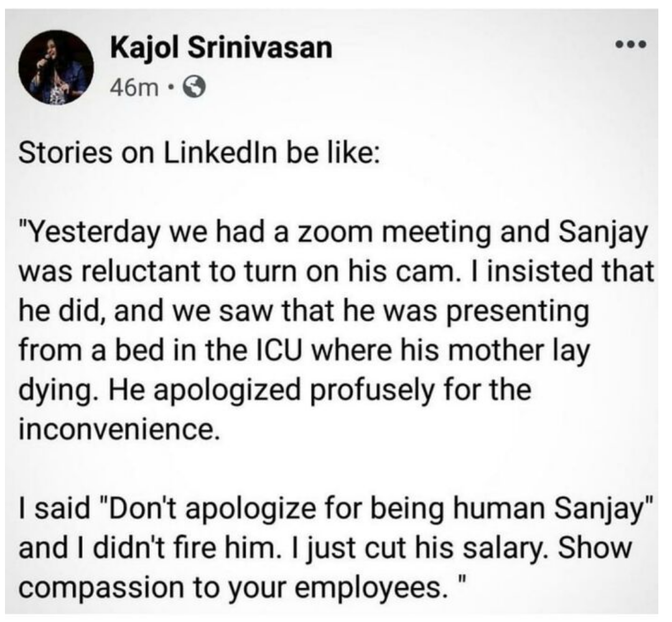672x622 pixels.
Task: Open Kajol Srinivasan's profile picture
Action: click(x=56, y=67)
